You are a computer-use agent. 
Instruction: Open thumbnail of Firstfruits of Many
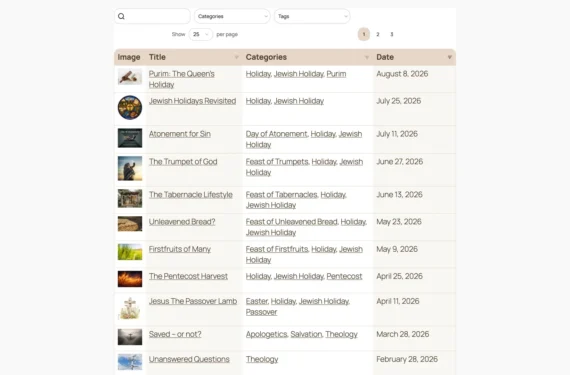click(x=130, y=252)
